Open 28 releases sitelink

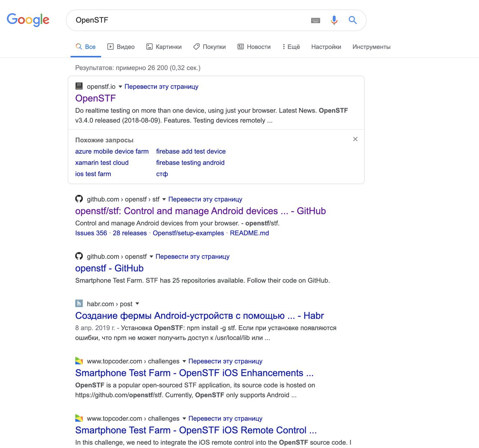[130, 233]
